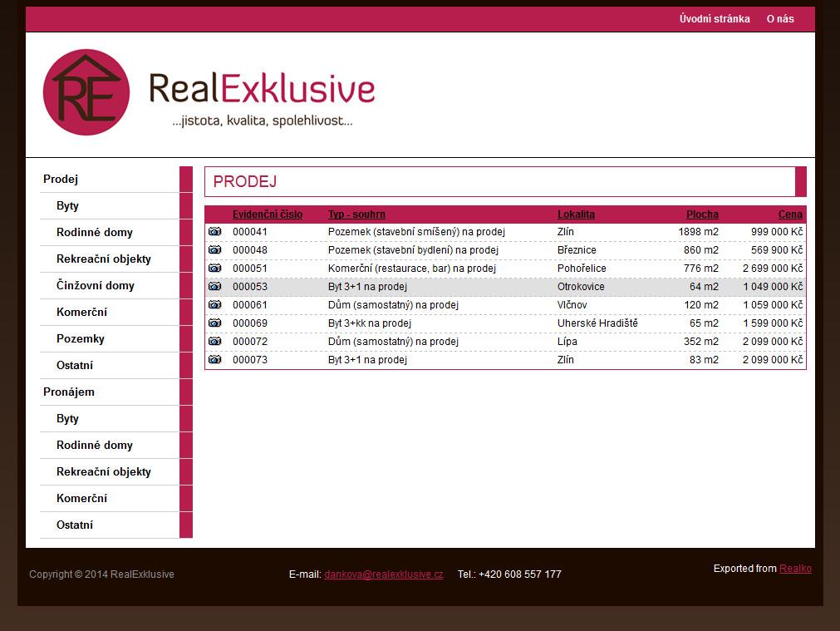Open Pozemky category
This screenshot has width=840, height=631.
(x=81, y=339)
